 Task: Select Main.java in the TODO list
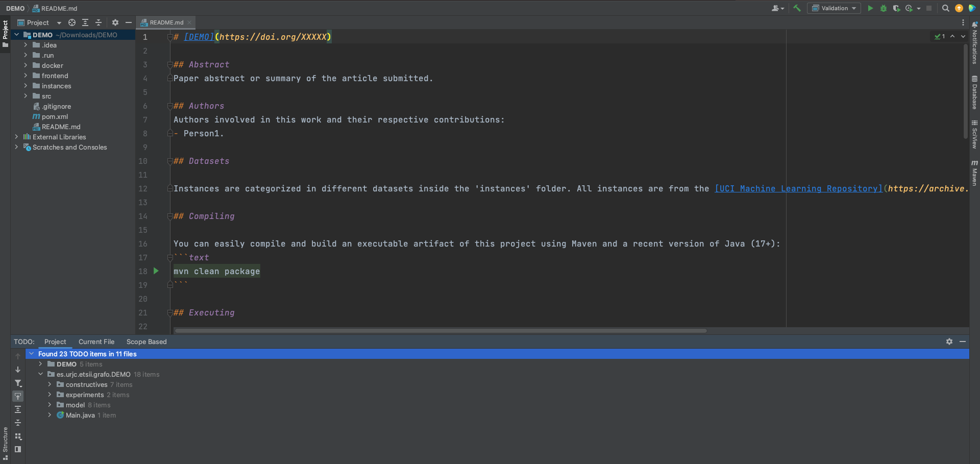click(80, 415)
